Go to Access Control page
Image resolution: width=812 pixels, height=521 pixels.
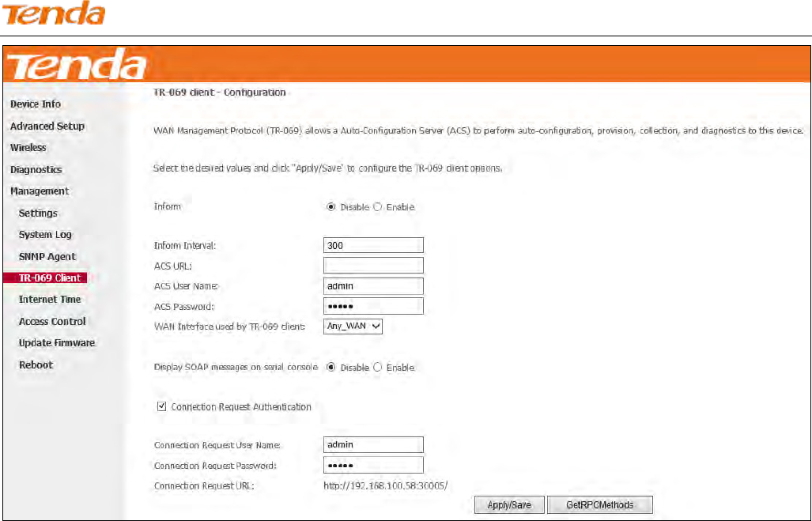pos(52,321)
